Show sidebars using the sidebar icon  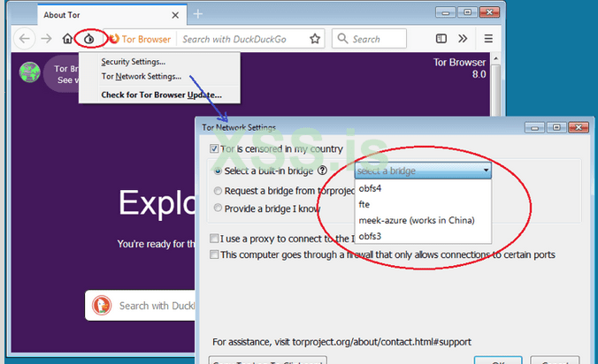[x=441, y=39]
